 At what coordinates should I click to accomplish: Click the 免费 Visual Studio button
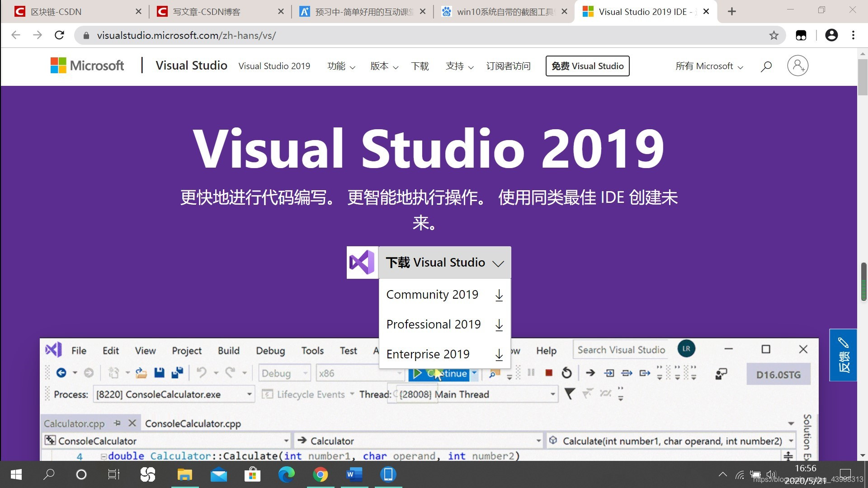coord(587,66)
